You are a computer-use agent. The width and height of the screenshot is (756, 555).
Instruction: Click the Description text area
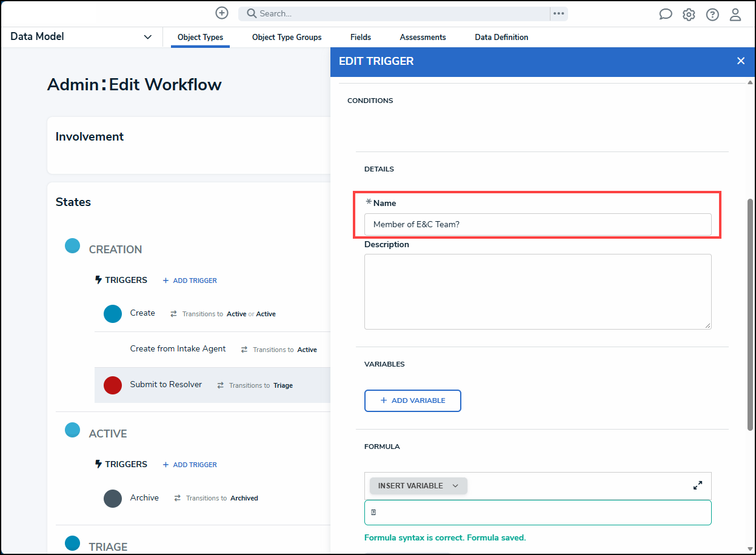point(538,291)
